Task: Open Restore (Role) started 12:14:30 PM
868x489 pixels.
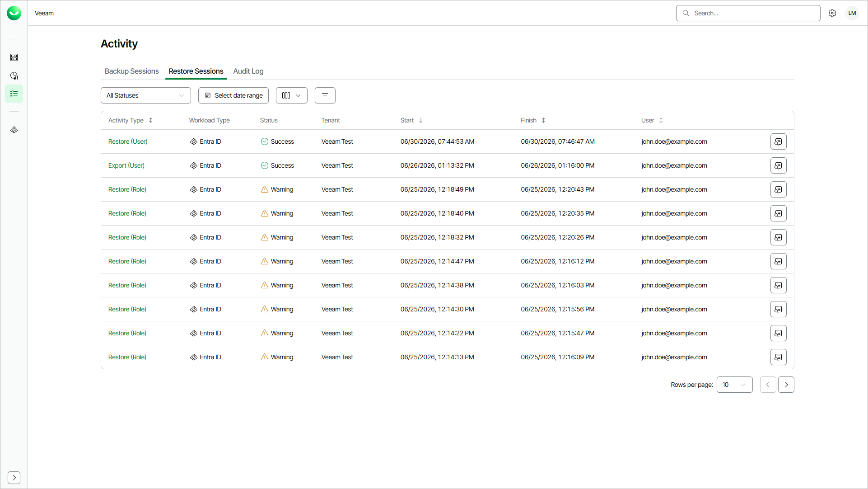Action: pos(127,309)
